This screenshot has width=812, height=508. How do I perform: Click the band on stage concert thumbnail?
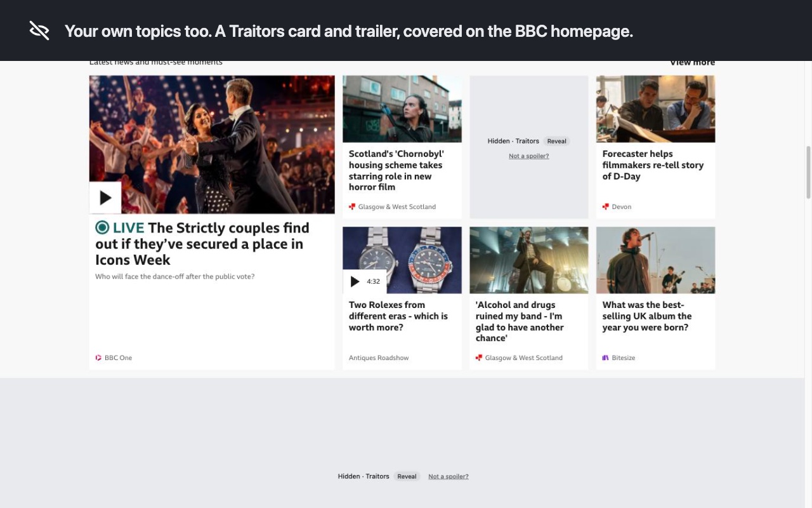pos(528,260)
